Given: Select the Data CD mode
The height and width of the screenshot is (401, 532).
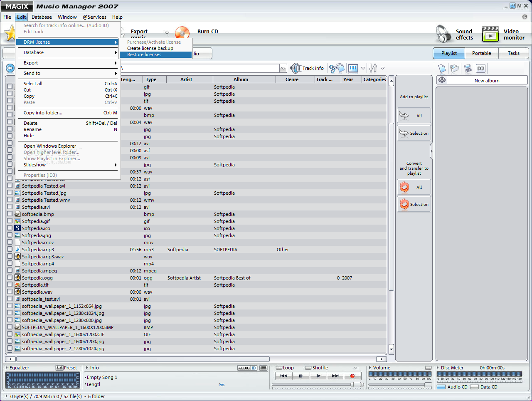Looking at the screenshot, I should 474,387.
